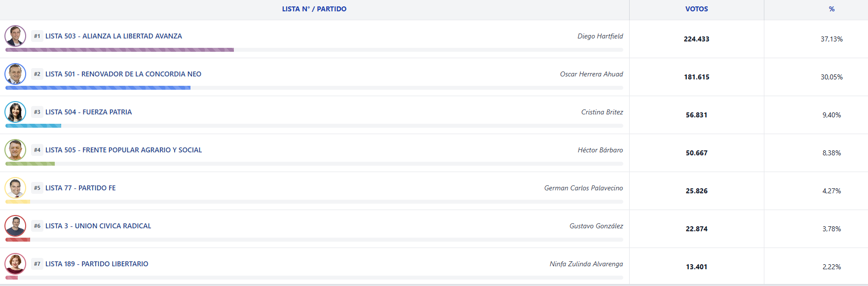
Task: Open Lista 501 Renovador de la Concordia NEO
Action: [123, 74]
